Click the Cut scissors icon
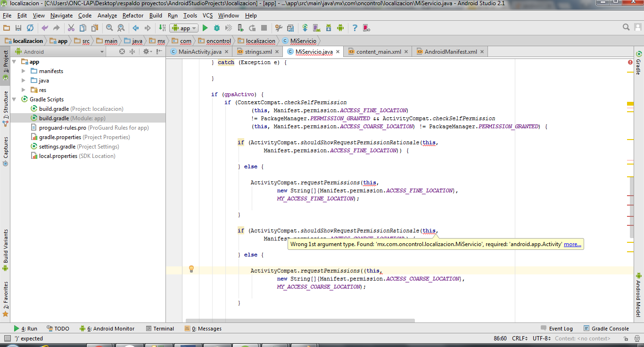This screenshot has width=644, height=347. (x=71, y=28)
